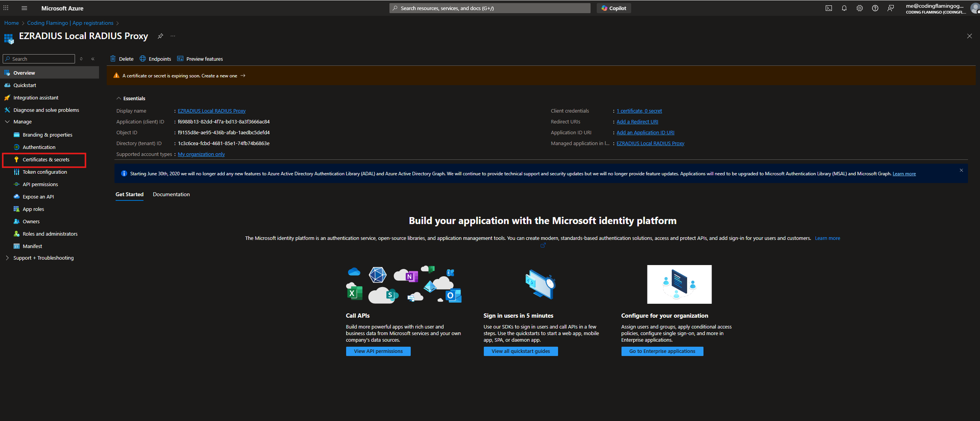Viewport: 980px width, 421px height.
Task: Open Cloud Shell from the header
Action: (829, 8)
